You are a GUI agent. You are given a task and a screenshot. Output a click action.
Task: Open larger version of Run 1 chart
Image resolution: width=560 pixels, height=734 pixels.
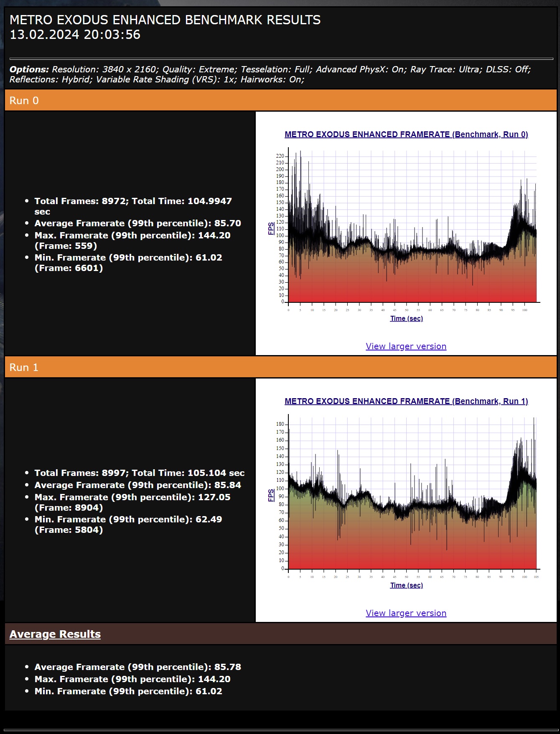point(406,613)
